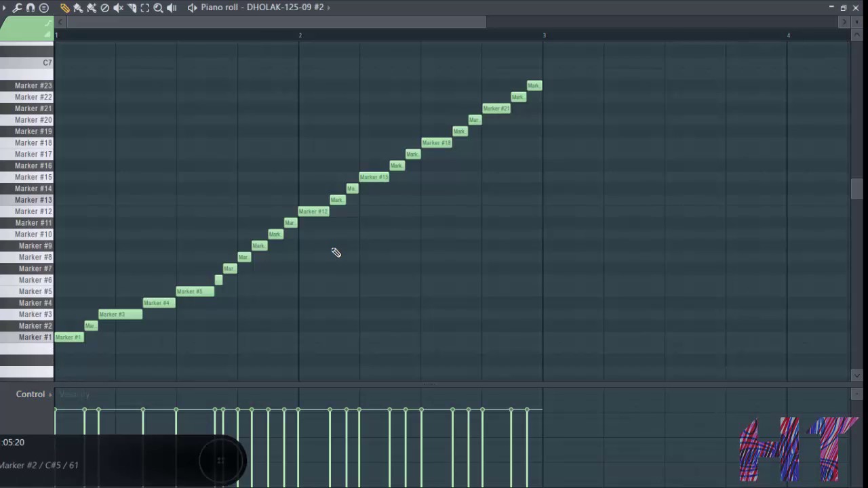Screen dimensions: 868x488
Task: Preview the Marker #19 key
Action: (26, 131)
